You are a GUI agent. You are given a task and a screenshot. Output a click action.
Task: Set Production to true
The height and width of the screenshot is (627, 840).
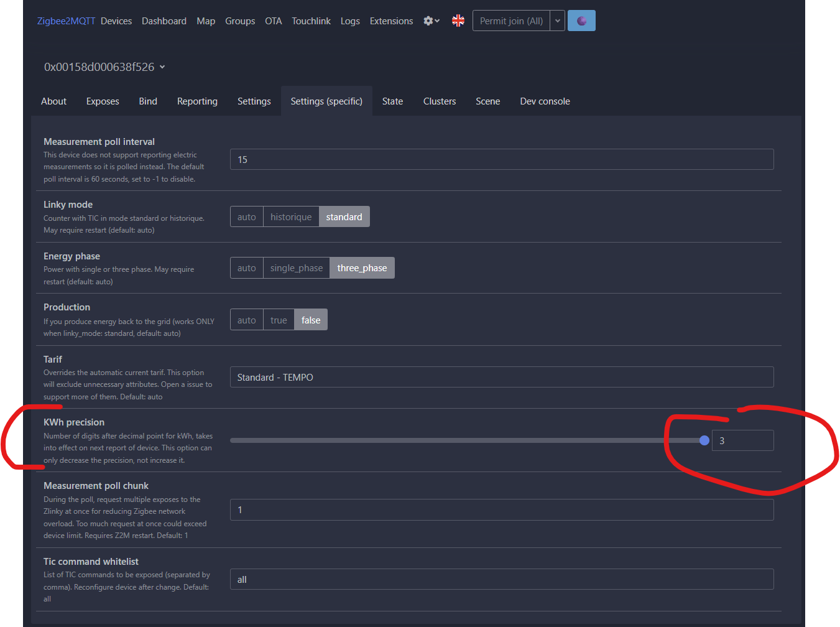[x=279, y=320]
